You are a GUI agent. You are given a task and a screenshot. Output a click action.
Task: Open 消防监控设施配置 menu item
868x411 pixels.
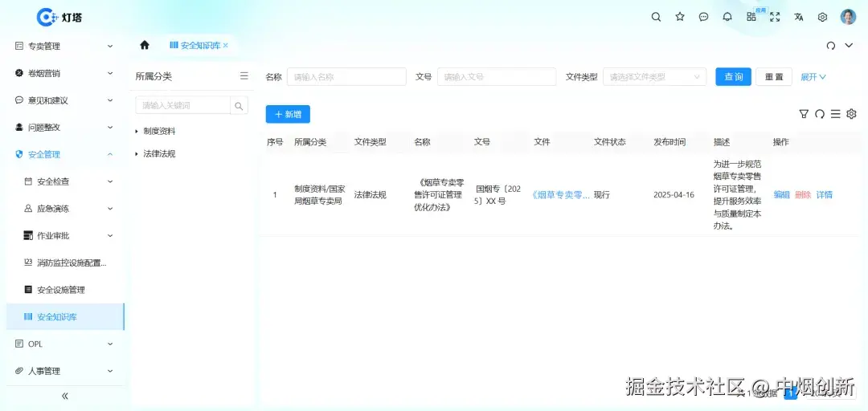point(63,262)
